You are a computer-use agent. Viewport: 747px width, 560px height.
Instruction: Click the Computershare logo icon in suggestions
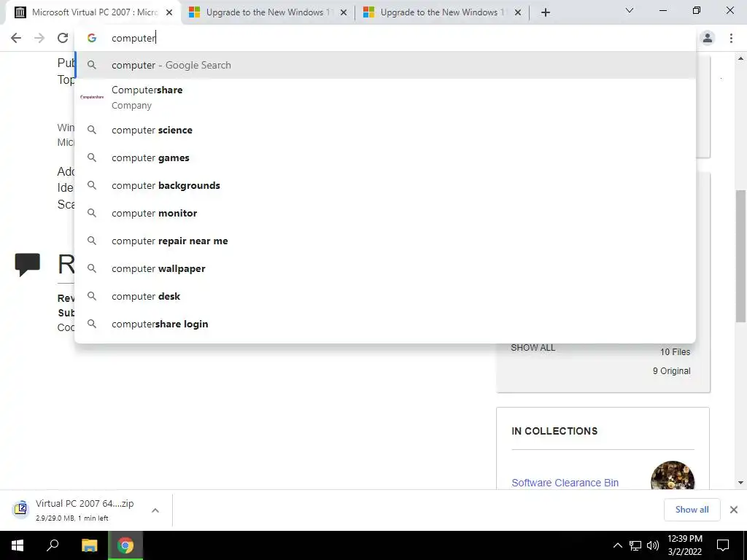pyautogui.click(x=92, y=97)
